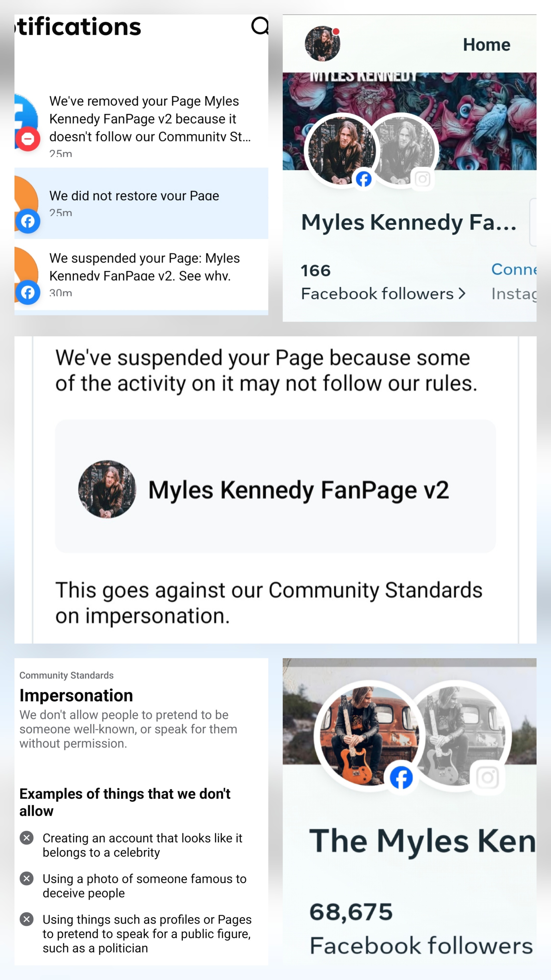Open 'We suspended your Page' See why notification
551x980 pixels.
click(x=144, y=267)
